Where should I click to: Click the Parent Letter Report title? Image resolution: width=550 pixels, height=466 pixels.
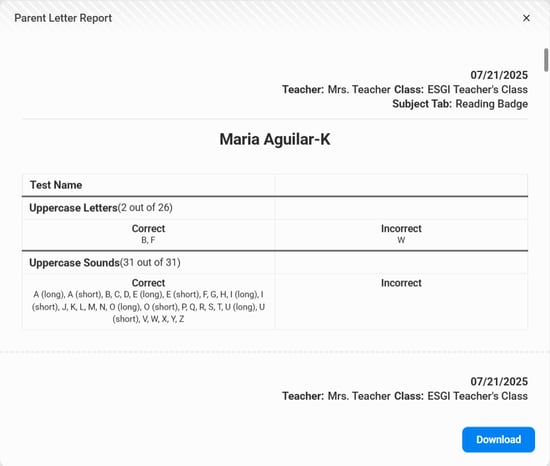pos(63,18)
